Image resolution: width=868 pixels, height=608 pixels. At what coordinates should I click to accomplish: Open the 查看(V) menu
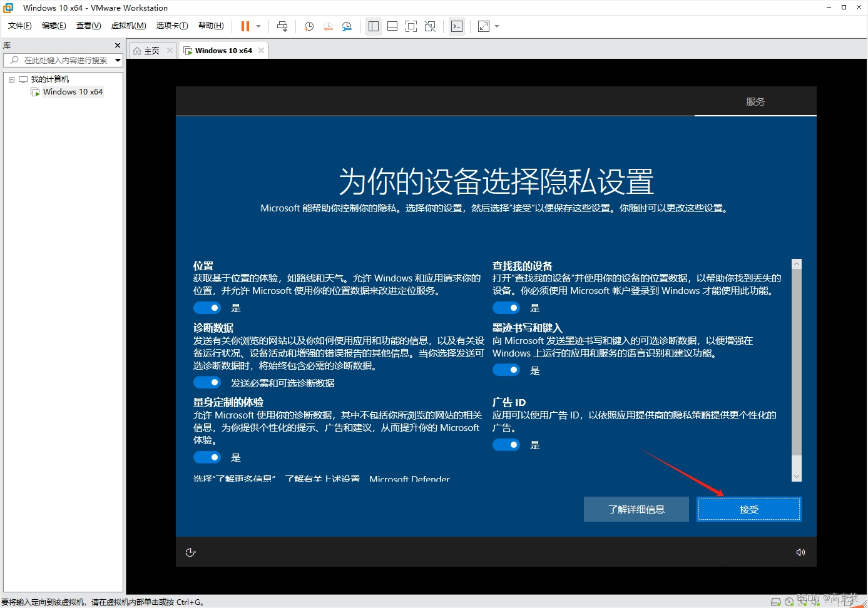click(x=88, y=26)
